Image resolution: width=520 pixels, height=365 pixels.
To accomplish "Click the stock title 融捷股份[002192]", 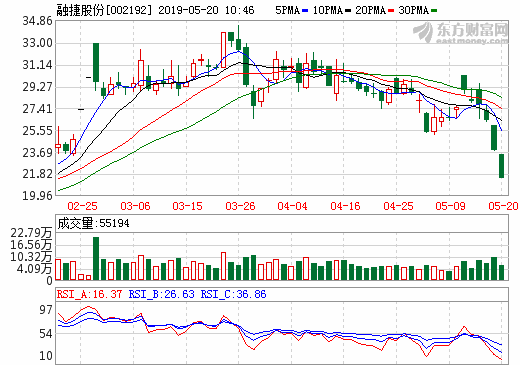I will (x=104, y=10).
